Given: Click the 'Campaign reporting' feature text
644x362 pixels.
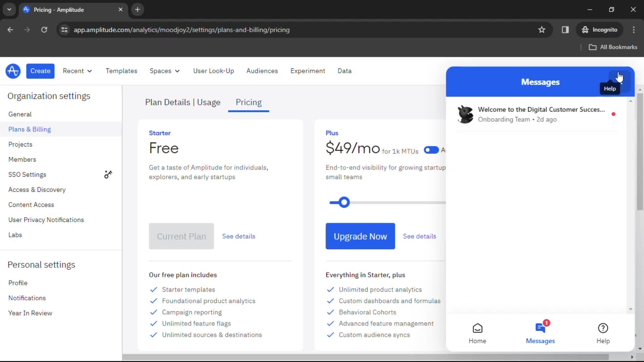Looking at the screenshot, I should pos(192,312).
